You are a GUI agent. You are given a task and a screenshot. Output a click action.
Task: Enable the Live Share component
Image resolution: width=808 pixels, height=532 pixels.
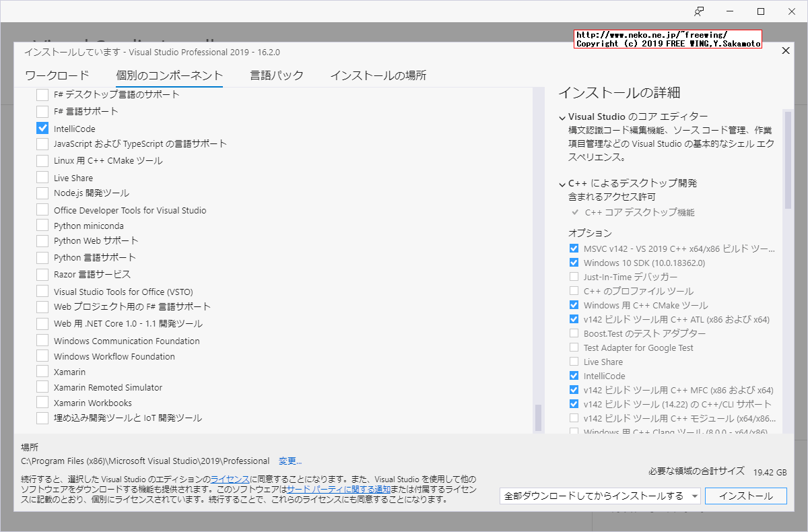(42, 177)
